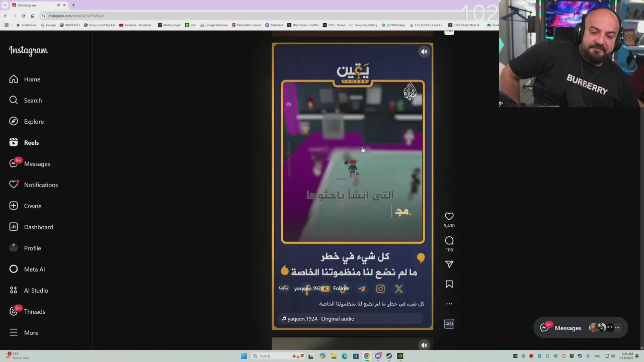
Task: Expand the More menu
Action: [23, 333]
